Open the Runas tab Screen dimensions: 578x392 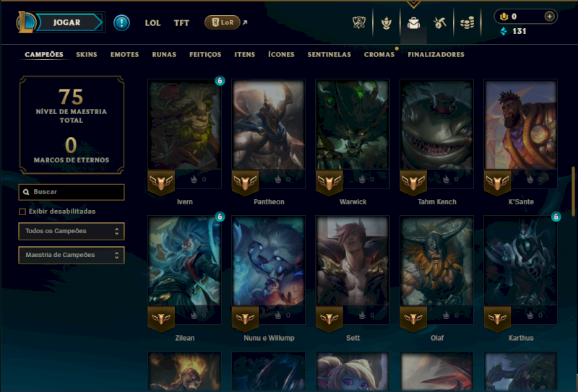[x=164, y=55]
